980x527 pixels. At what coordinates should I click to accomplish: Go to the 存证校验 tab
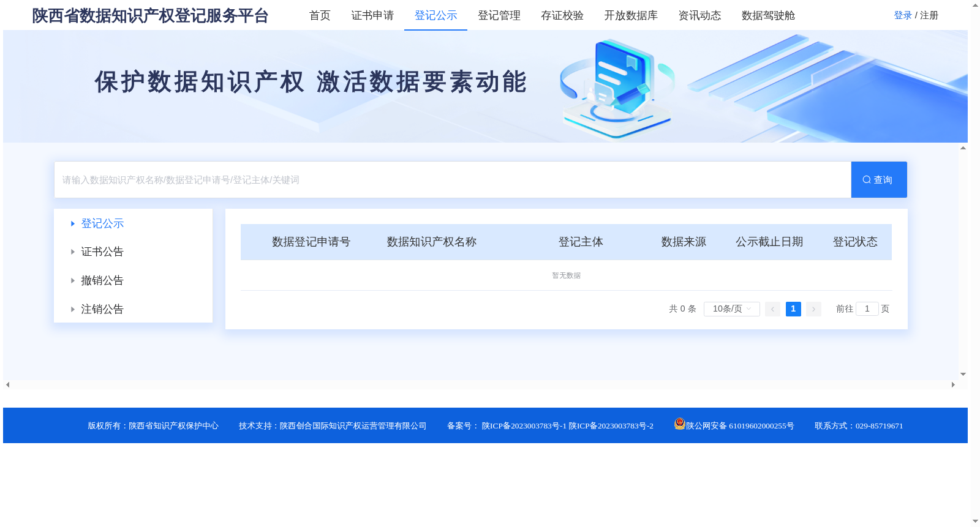(562, 15)
